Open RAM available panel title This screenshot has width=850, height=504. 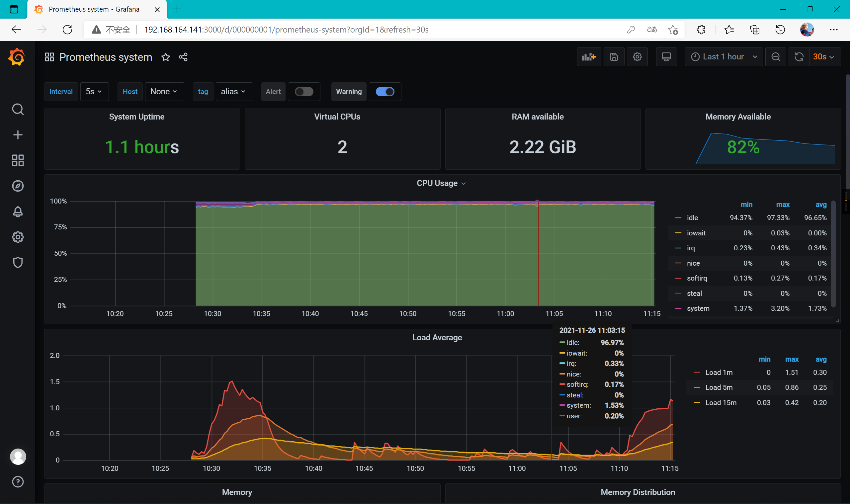537,117
